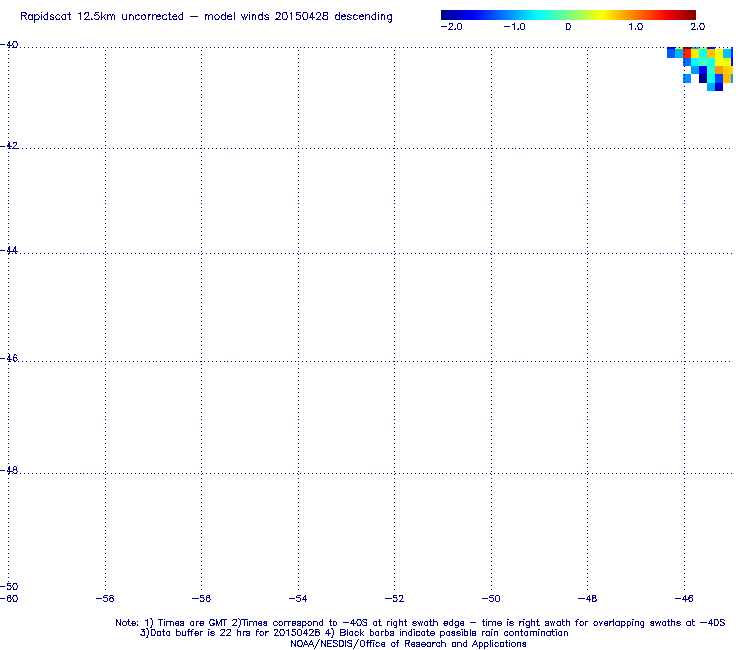Click latitude label '-42' on left axis
This screenshot has height=650, width=740.
coord(9,145)
